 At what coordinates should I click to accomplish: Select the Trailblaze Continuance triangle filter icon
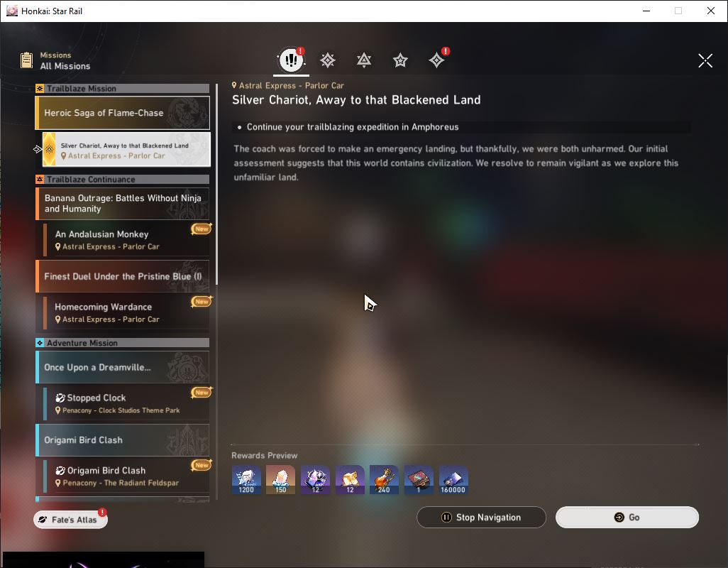click(364, 60)
